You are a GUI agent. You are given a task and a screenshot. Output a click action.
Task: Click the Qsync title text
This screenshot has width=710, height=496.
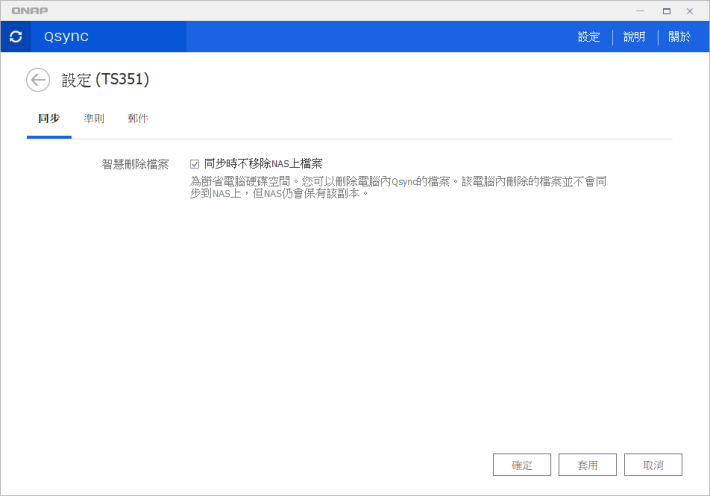point(66,36)
